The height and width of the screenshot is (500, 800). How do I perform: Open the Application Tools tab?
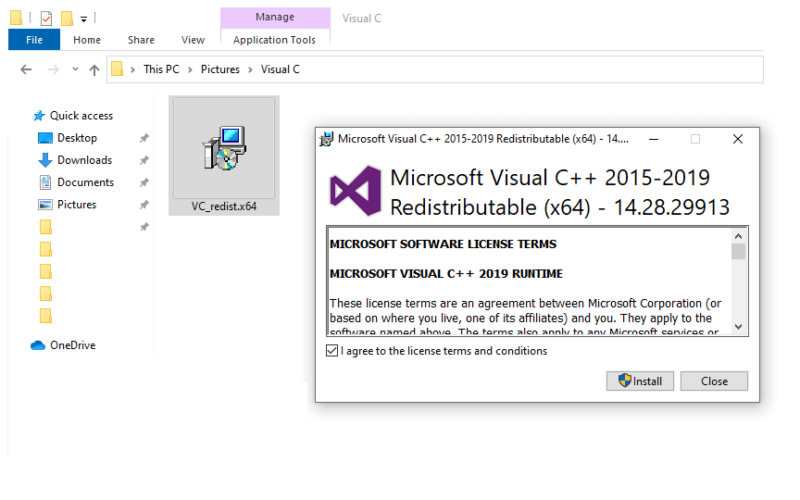pos(274,40)
